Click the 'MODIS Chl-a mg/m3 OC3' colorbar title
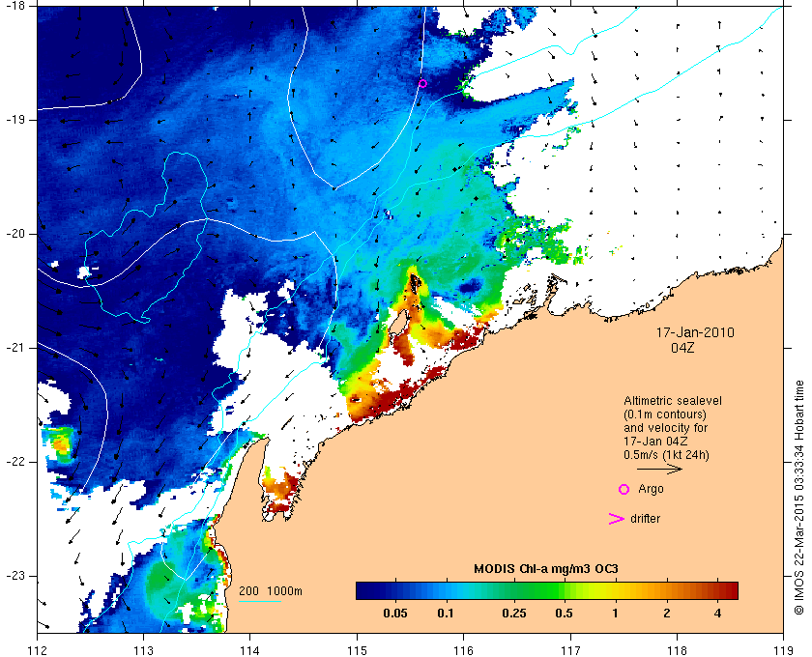812x657 pixels. point(546,569)
